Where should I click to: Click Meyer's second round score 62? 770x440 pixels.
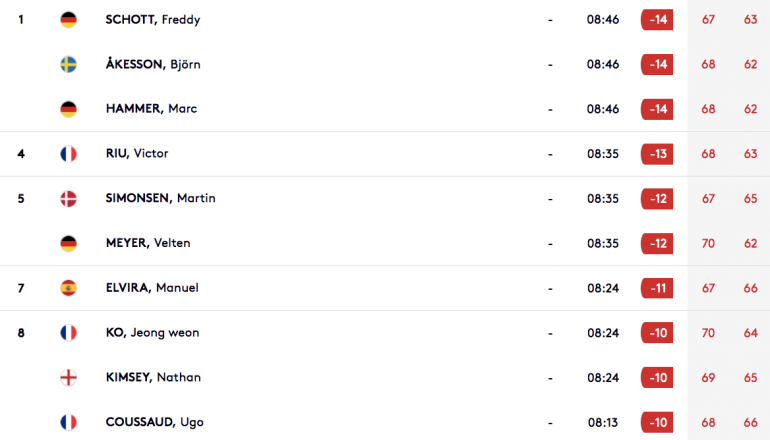(750, 243)
